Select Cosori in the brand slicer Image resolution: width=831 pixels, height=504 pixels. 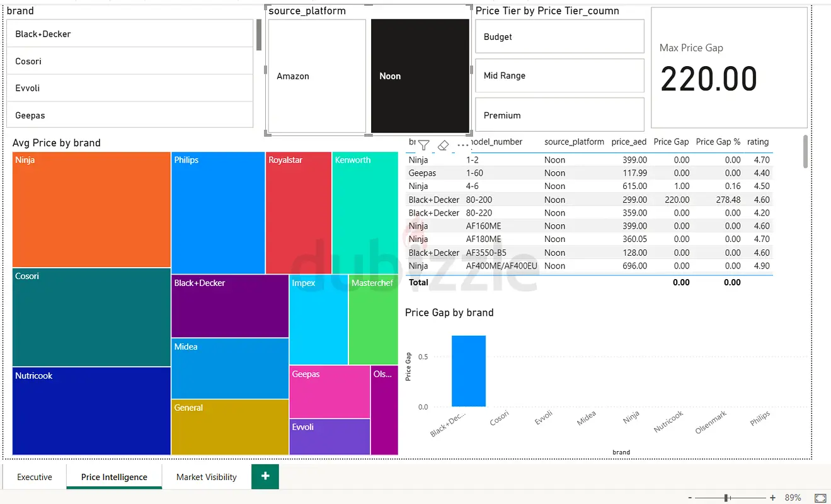pos(130,61)
